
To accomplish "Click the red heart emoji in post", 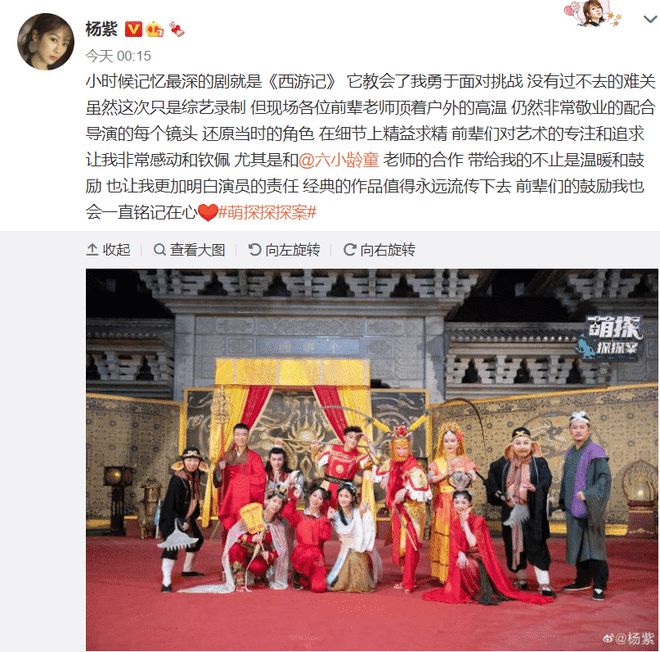I will click(208, 213).
